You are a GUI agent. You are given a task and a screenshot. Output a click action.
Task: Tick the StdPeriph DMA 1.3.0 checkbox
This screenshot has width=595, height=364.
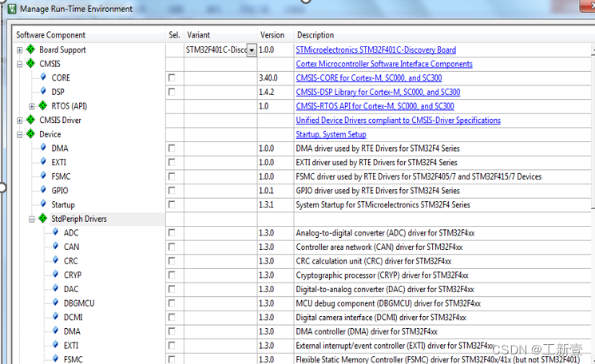172,331
